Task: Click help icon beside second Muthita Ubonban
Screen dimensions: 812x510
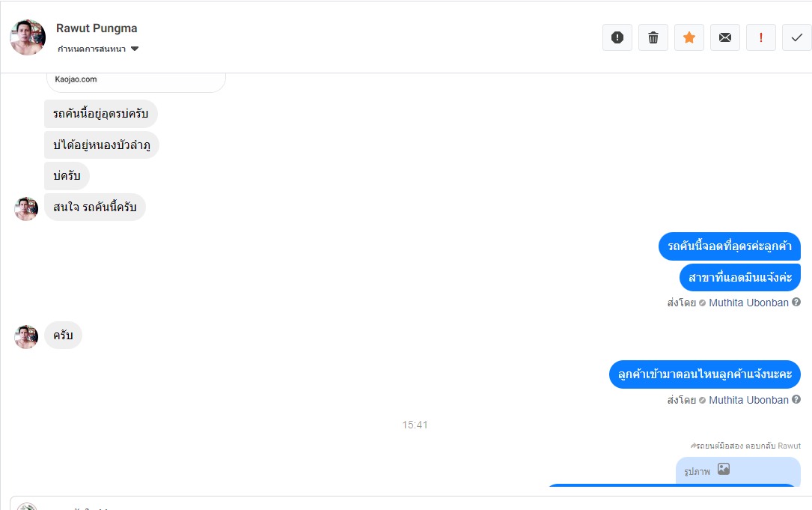Action: point(796,400)
